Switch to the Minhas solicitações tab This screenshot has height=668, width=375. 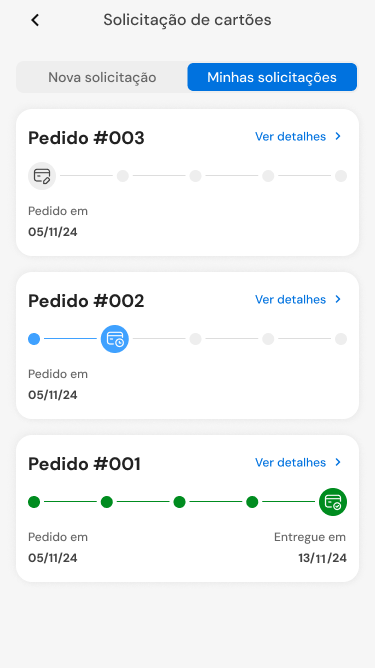pos(272,77)
